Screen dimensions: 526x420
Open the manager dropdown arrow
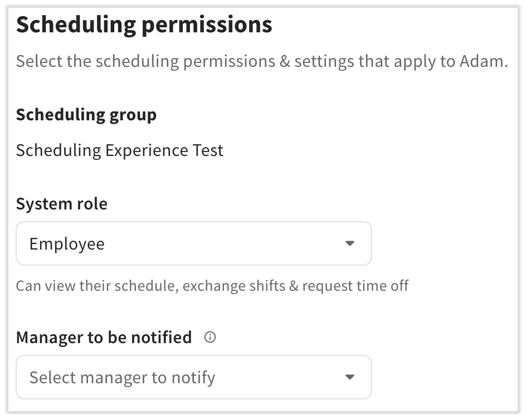(x=349, y=377)
